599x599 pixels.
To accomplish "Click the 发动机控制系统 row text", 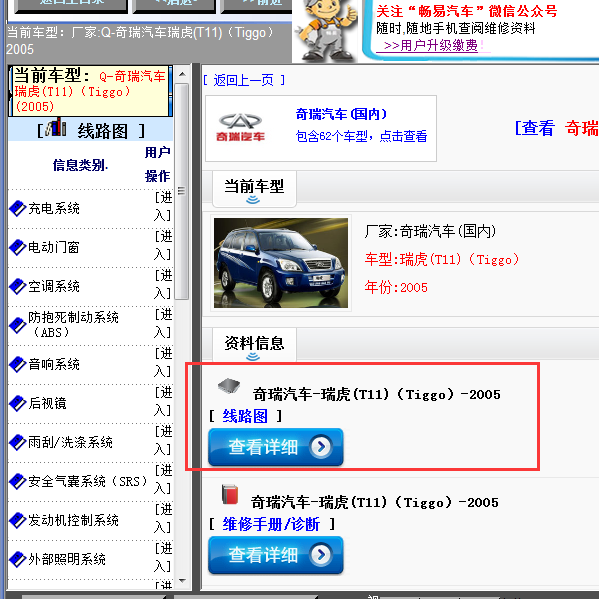I will click(x=73, y=521).
